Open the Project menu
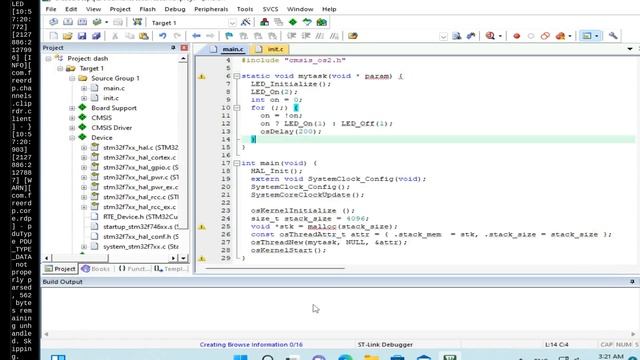The width and height of the screenshot is (640, 360). [x=120, y=9]
